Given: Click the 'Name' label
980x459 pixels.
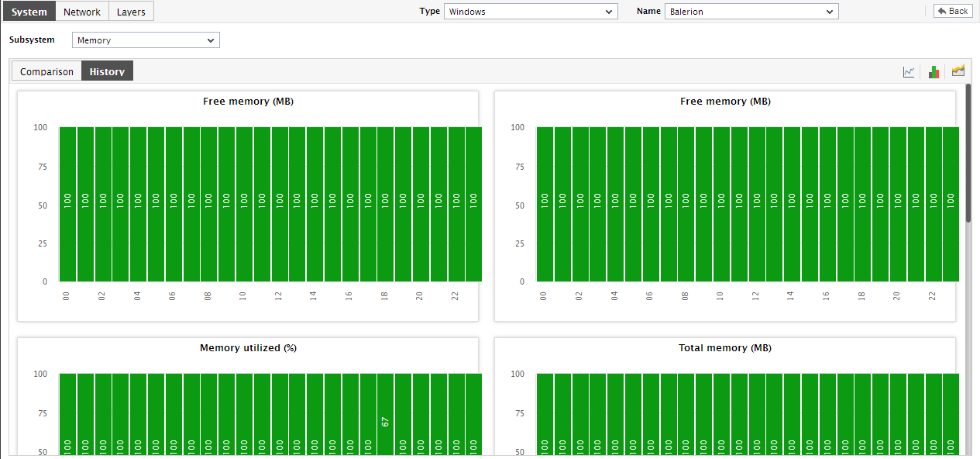Looking at the screenshot, I should (x=649, y=11).
